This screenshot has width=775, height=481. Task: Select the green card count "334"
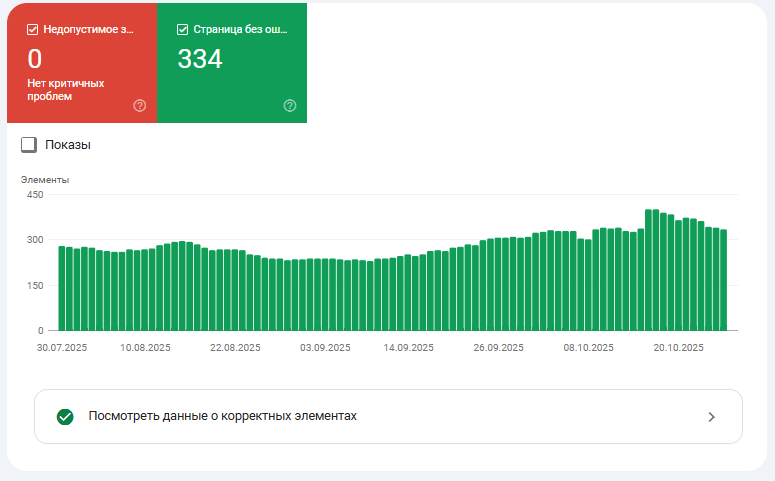click(200, 59)
